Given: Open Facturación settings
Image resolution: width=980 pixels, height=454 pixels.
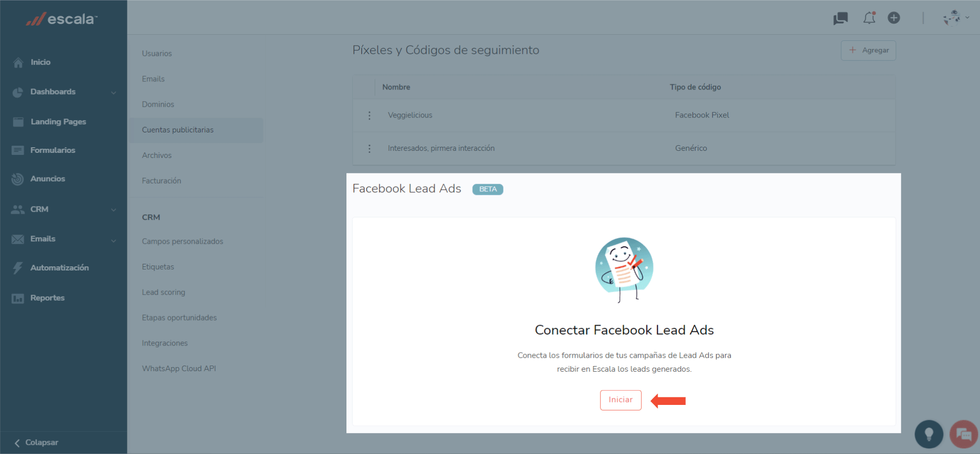Looking at the screenshot, I should point(161,181).
